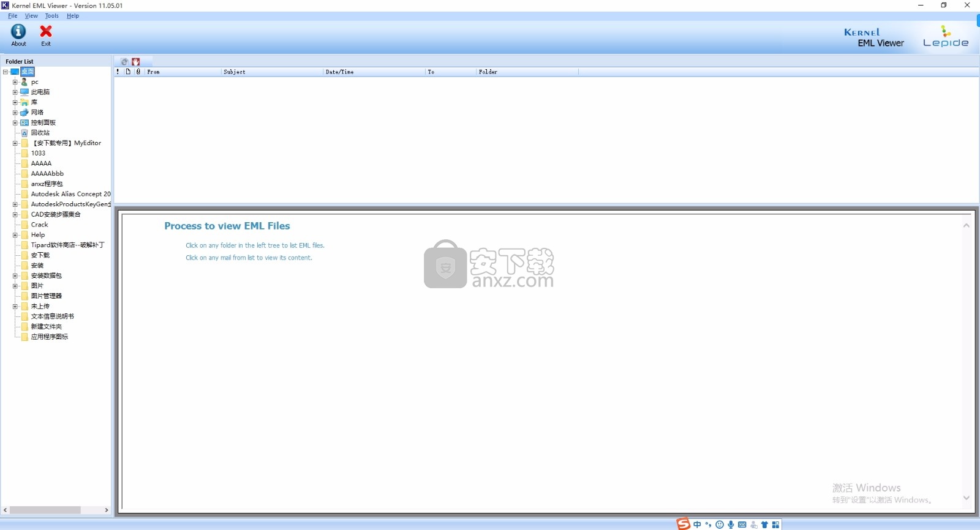Sort by the document type column icon
Viewport: 980px width, 530px height.
click(128, 72)
